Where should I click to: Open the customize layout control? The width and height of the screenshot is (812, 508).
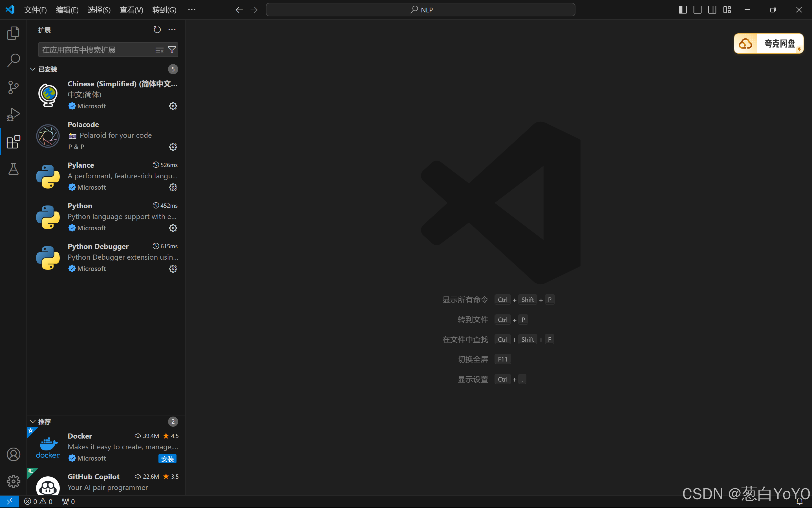point(727,10)
